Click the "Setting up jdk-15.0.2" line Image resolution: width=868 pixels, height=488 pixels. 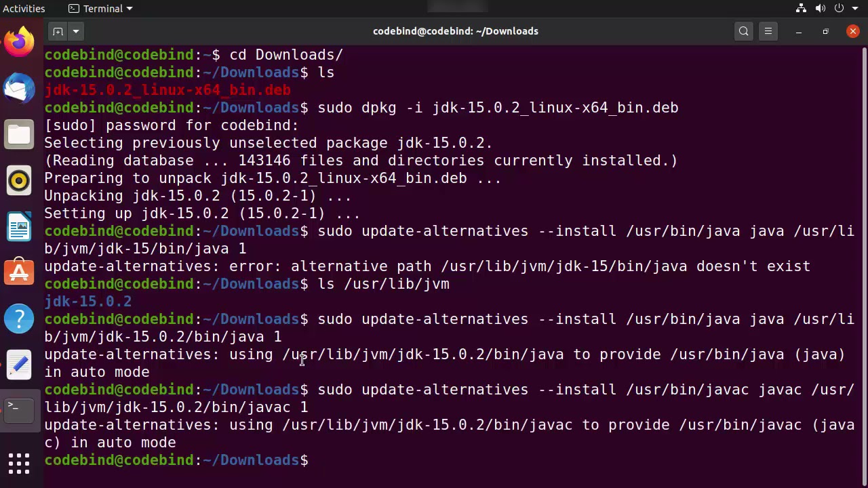(202, 213)
